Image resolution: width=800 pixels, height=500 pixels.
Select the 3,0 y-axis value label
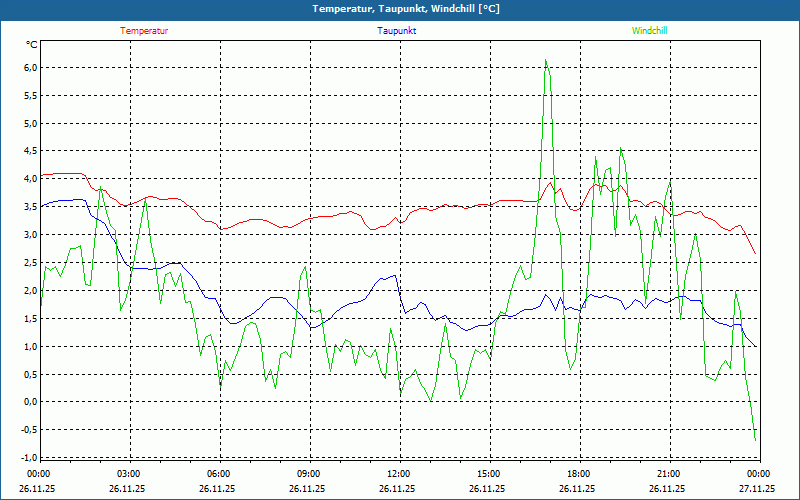coord(30,235)
